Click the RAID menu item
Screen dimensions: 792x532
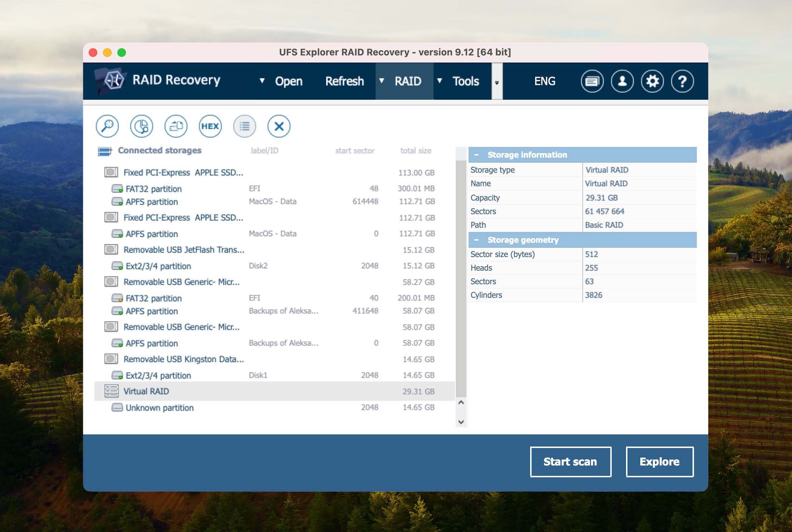408,82
